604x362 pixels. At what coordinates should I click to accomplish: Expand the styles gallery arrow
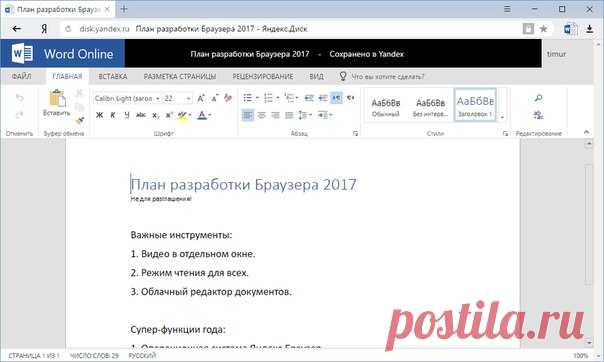pyautogui.click(x=502, y=117)
